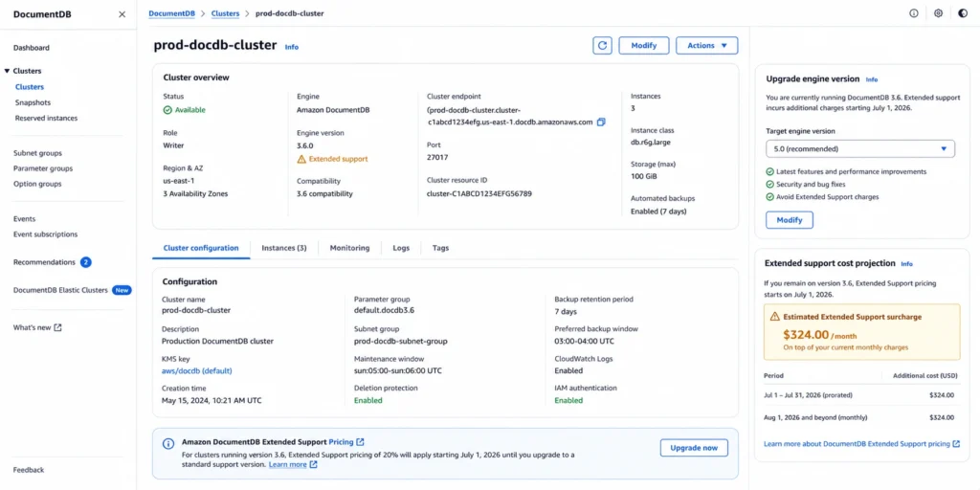The image size is (980, 490).
Task: Click the Upgrade now button
Action: coord(694,448)
